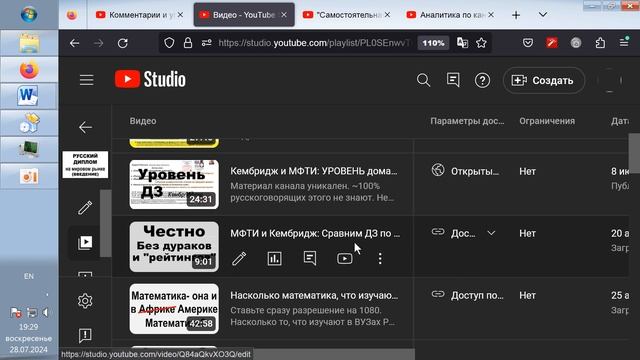Click the sidebar vertical scrollbar

click(x=105, y=224)
